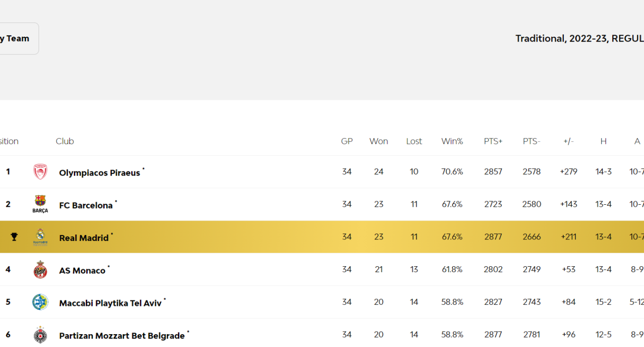Image resolution: width=644 pixels, height=347 pixels.
Task: Click the Maccabi Tel Aviv logo
Action: pos(40,302)
